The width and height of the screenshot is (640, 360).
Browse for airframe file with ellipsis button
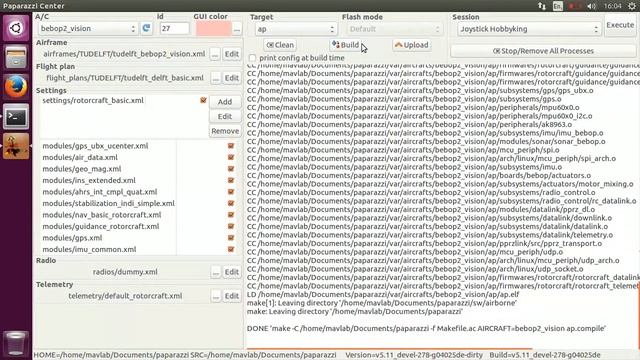point(215,54)
